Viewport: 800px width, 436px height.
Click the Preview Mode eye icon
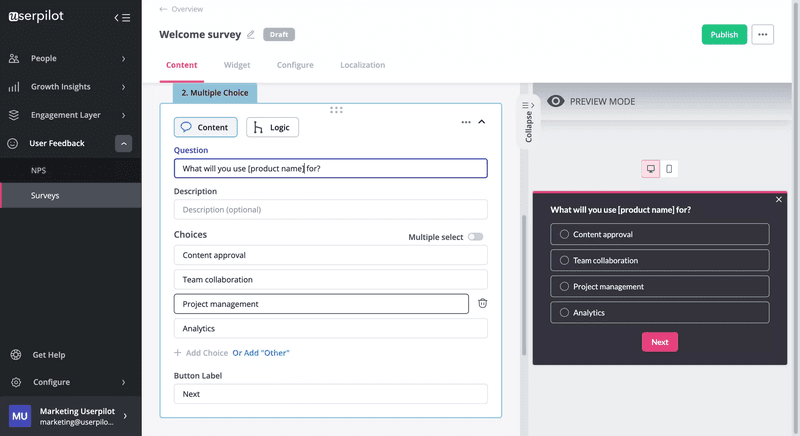tap(556, 101)
